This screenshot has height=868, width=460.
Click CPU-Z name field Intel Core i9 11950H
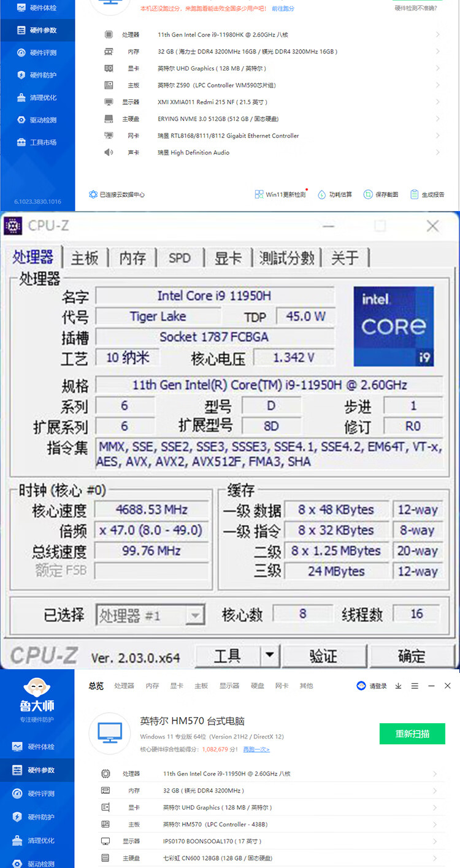point(215,296)
